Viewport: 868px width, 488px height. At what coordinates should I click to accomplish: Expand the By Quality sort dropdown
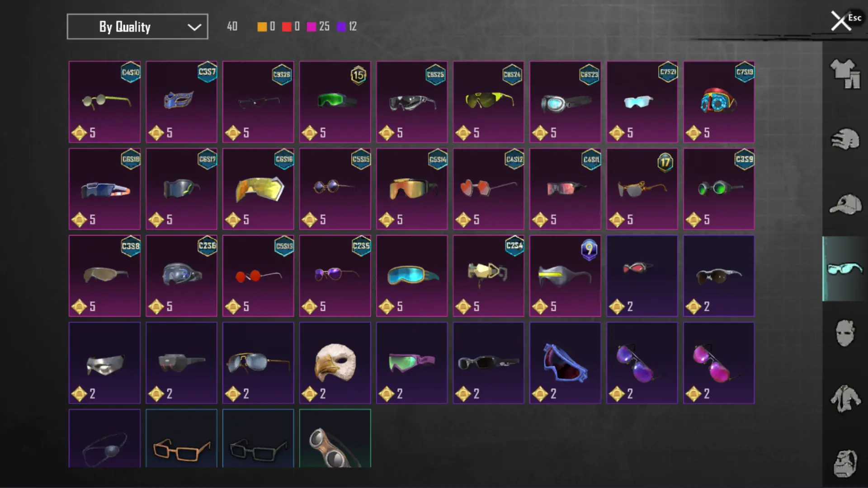pos(137,27)
